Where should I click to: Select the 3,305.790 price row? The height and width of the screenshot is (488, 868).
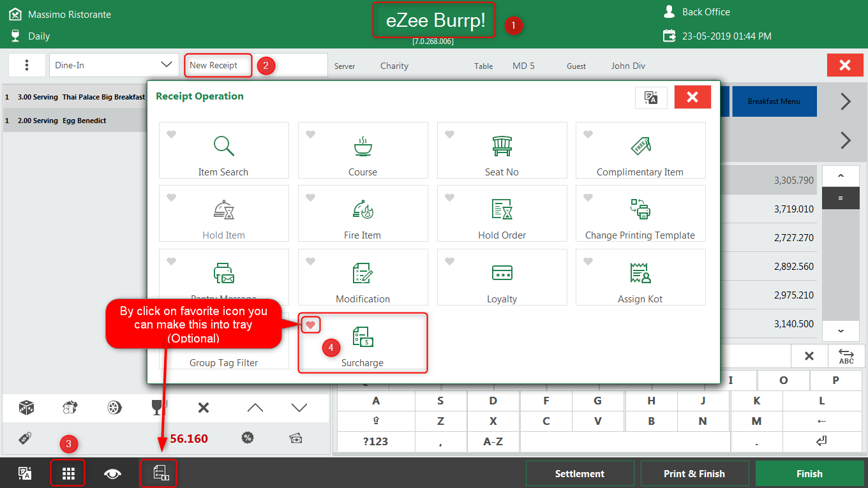click(x=767, y=180)
